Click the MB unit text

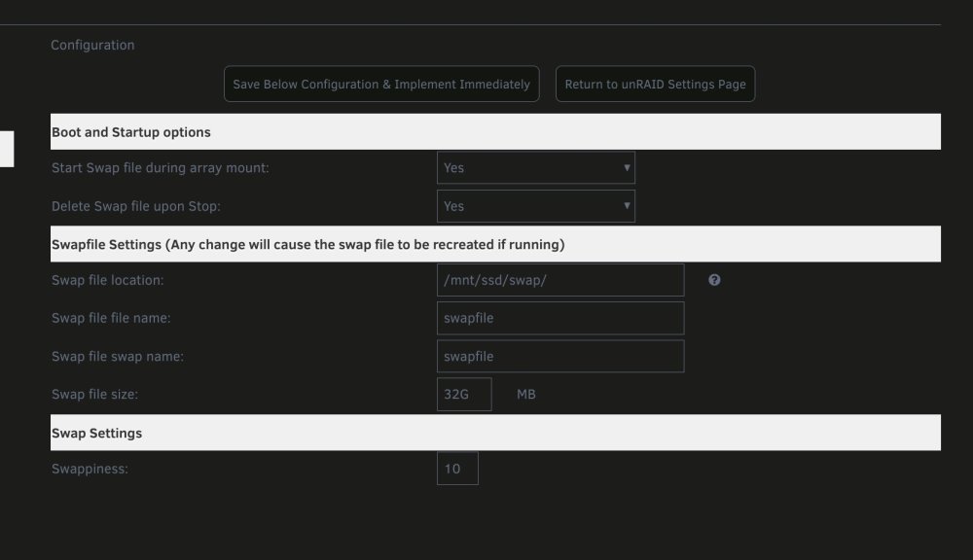click(526, 394)
